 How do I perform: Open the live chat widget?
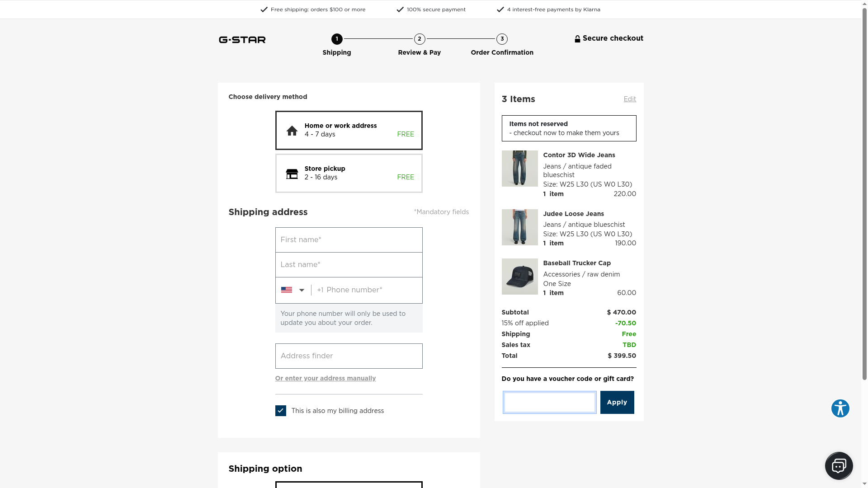click(839, 465)
